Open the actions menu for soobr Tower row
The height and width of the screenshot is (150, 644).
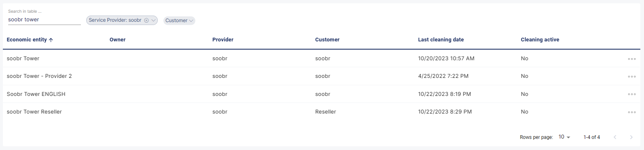click(x=632, y=59)
